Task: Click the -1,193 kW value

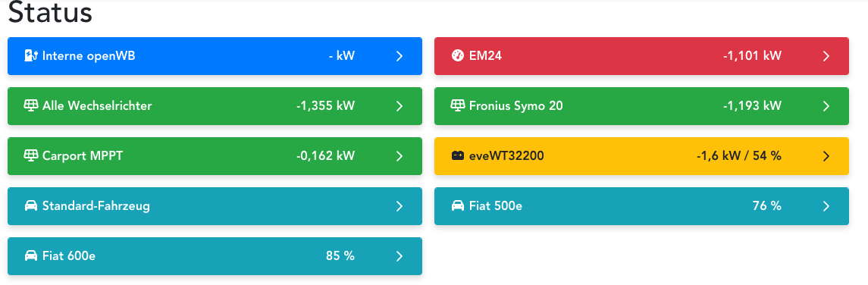Action: pyautogui.click(x=752, y=105)
